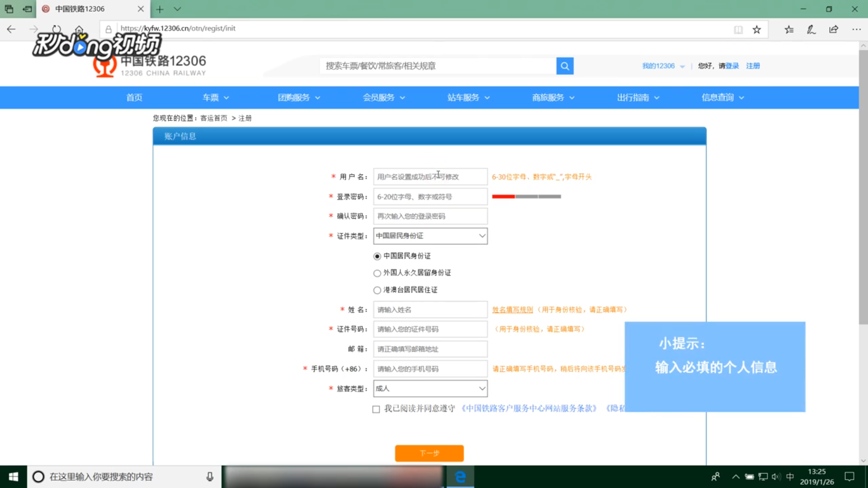Open the reading view book icon
Image resolution: width=868 pixels, height=488 pixels.
click(x=738, y=30)
